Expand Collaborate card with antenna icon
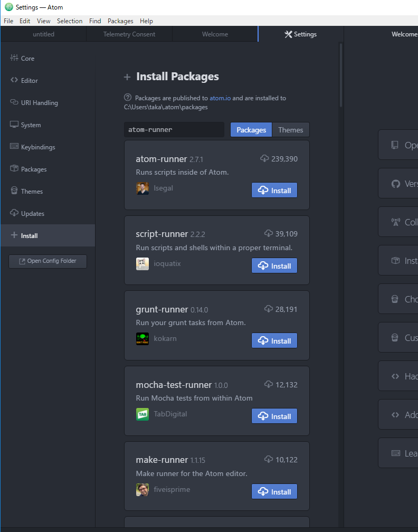Image resolution: width=418 pixels, height=532 pixels. point(398,222)
